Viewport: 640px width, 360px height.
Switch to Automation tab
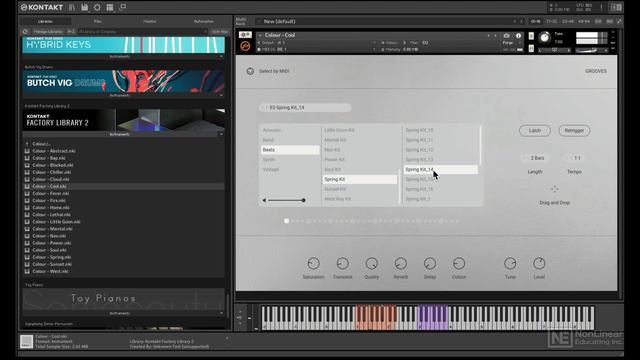coord(203,21)
